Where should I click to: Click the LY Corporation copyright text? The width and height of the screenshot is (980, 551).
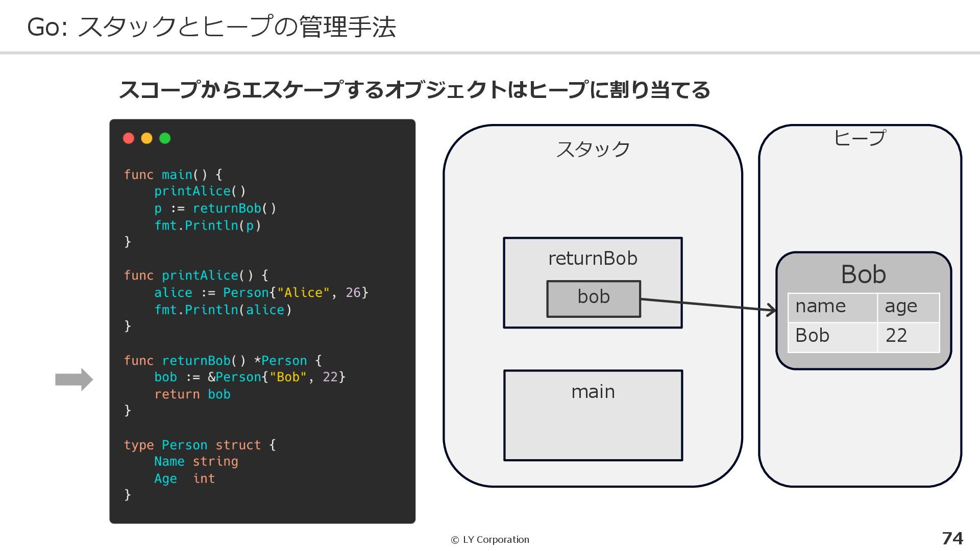[490, 540]
